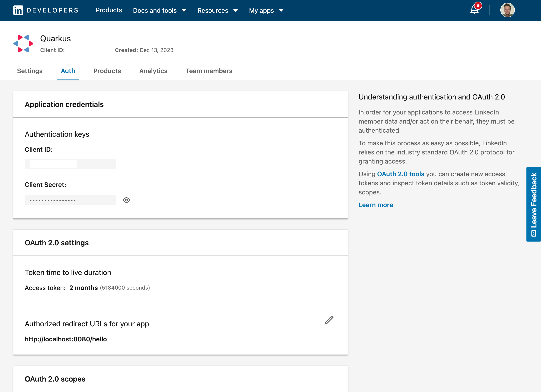Go to the Analytics tab
The image size is (541, 392).
click(x=153, y=71)
